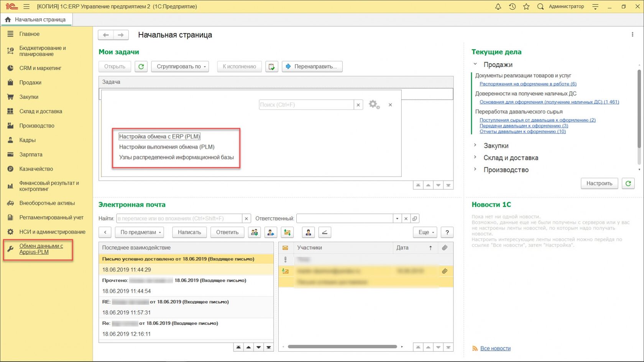Open the Все новости link
This screenshot has width=644, height=362.
[495, 348]
